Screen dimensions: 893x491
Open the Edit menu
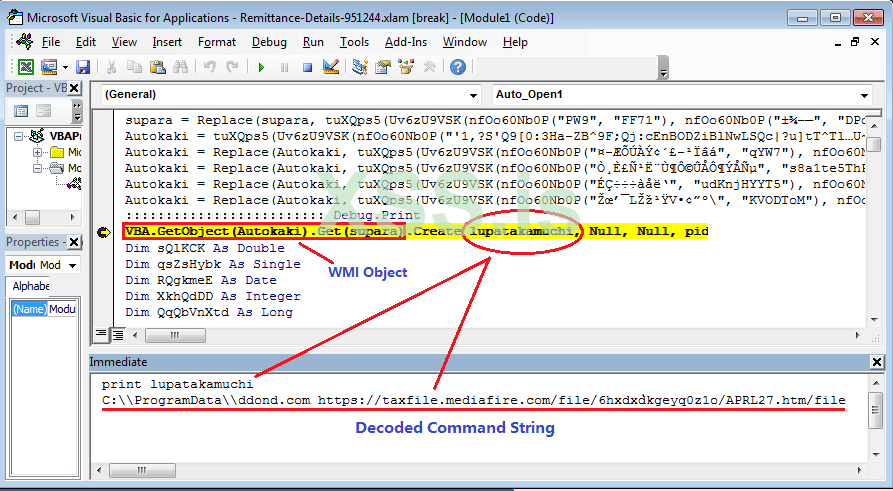(x=86, y=42)
